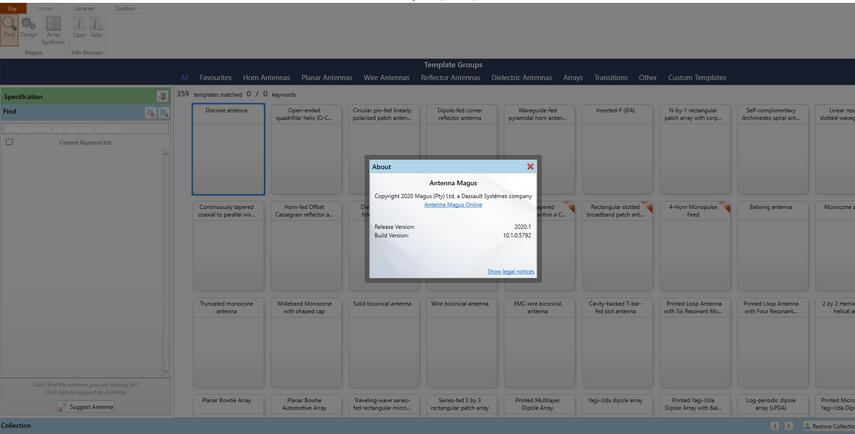Select the Planar Bowtie Array template

(x=228, y=406)
